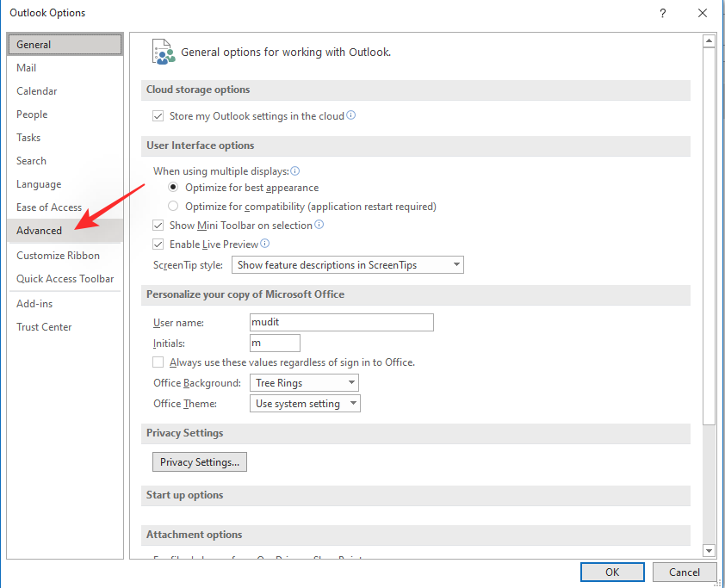Expand the Office Background dropdown

pos(304,383)
